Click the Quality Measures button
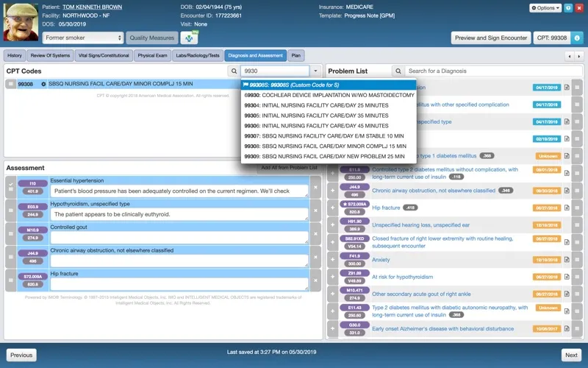Screen dimensions: 588x368 152,38
